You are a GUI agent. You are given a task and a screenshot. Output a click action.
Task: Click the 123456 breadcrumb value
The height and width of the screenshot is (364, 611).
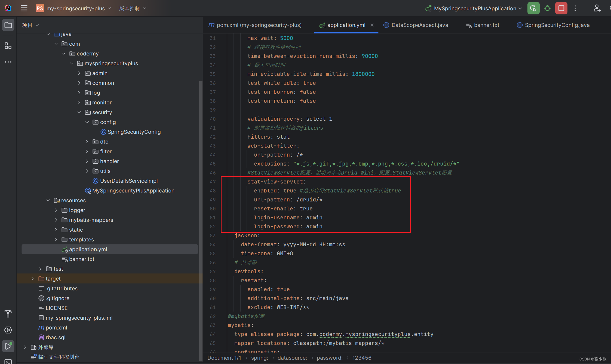point(362,358)
